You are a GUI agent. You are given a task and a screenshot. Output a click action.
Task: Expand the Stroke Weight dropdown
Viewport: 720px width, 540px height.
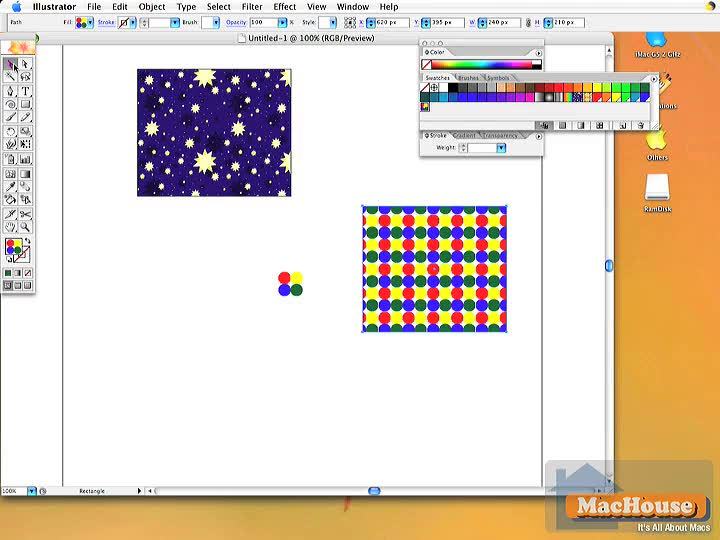coord(501,148)
